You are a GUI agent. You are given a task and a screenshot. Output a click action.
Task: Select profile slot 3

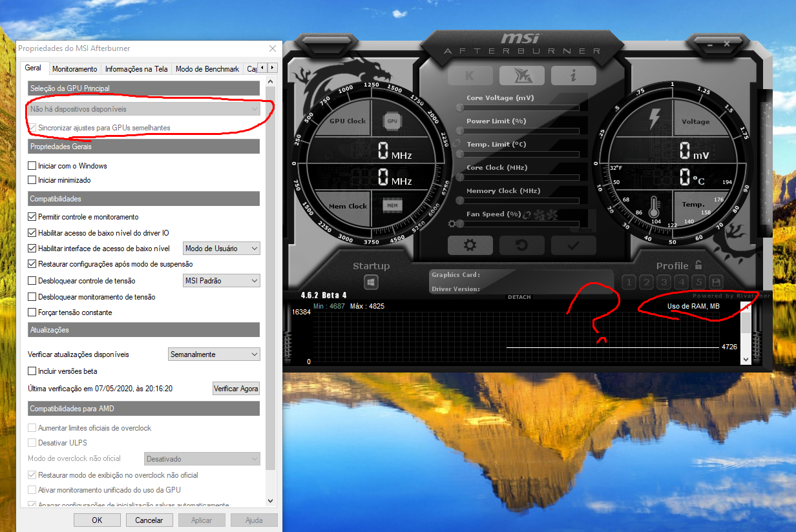(664, 282)
